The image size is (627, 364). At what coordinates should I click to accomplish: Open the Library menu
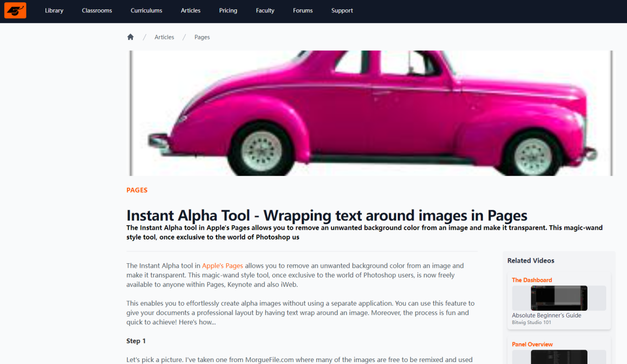pyautogui.click(x=54, y=10)
